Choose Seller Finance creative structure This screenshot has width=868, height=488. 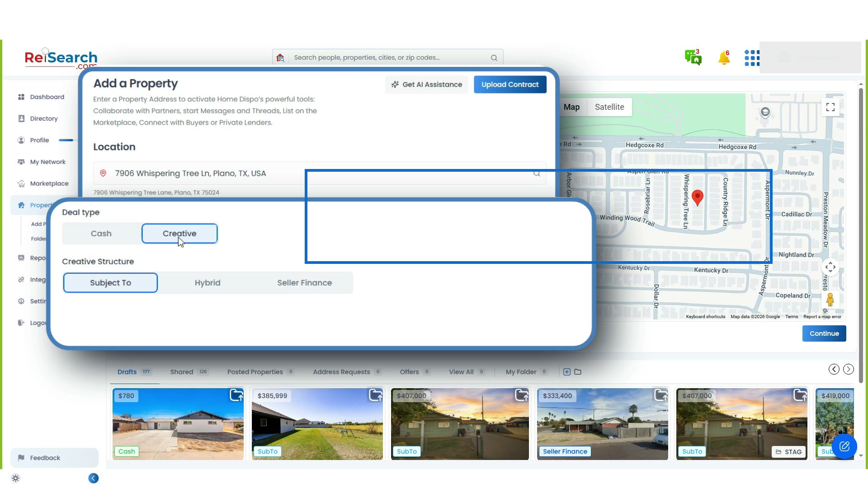pyautogui.click(x=304, y=283)
